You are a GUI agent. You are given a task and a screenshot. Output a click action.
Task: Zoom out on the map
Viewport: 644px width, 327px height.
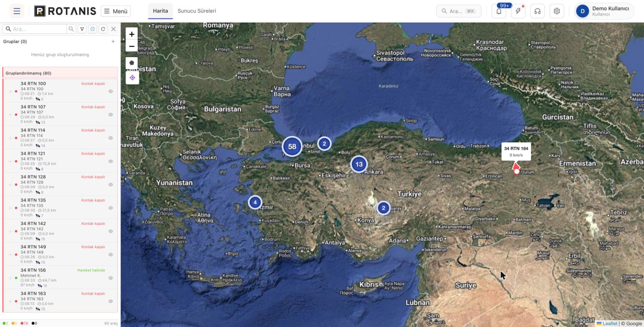(131, 46)
